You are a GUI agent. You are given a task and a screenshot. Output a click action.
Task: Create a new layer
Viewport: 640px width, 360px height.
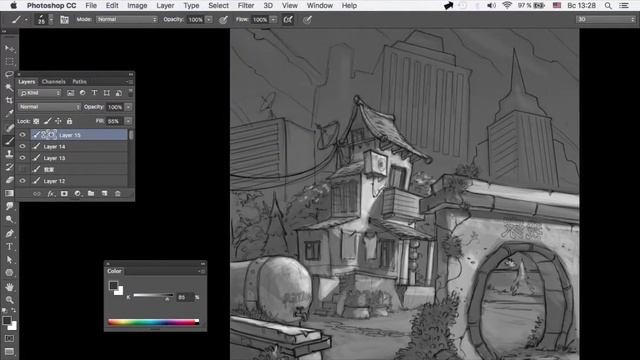[x=104, y=194]
